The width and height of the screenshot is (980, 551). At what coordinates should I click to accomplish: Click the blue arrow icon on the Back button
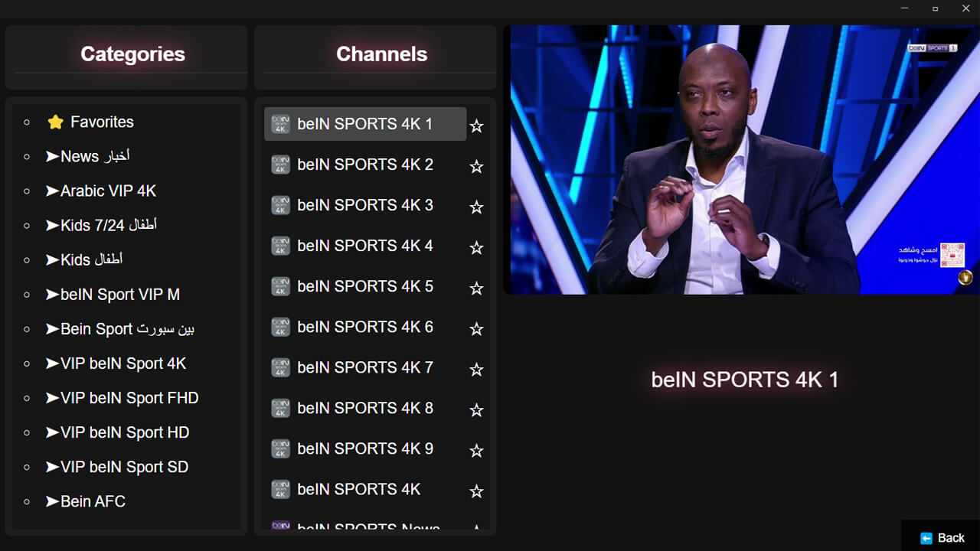pyautogui.click(x=926, y=538)
